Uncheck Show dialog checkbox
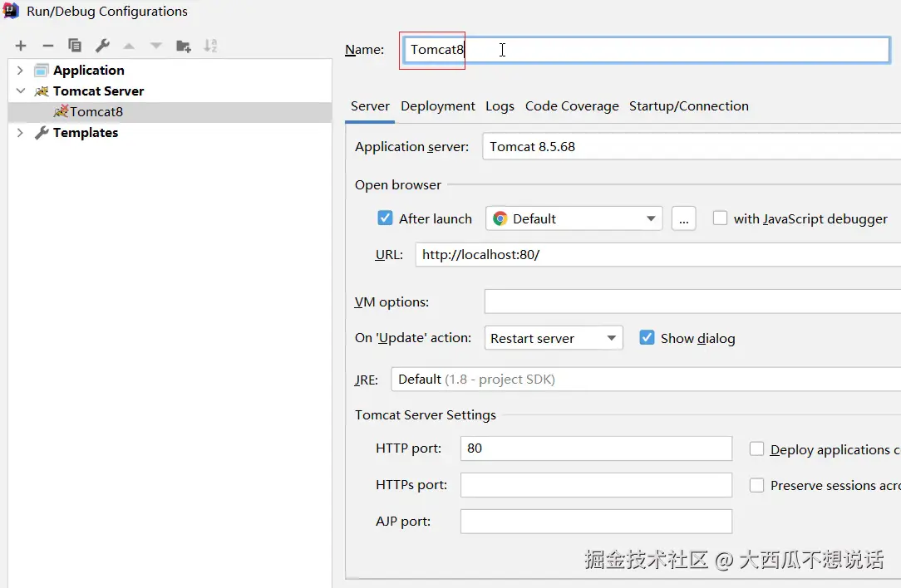 pyautogui.click(x=647, y=338)
